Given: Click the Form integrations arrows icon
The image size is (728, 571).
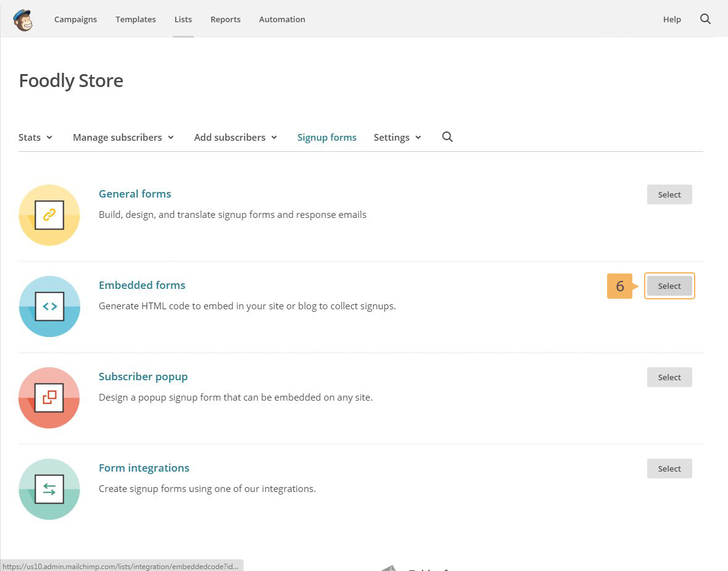Looking at the screenshot, I should pos(49,489).
